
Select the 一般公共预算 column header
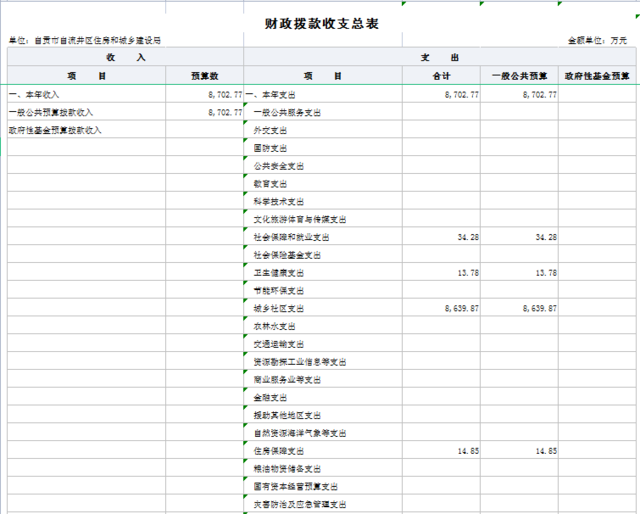click(519, 76)
